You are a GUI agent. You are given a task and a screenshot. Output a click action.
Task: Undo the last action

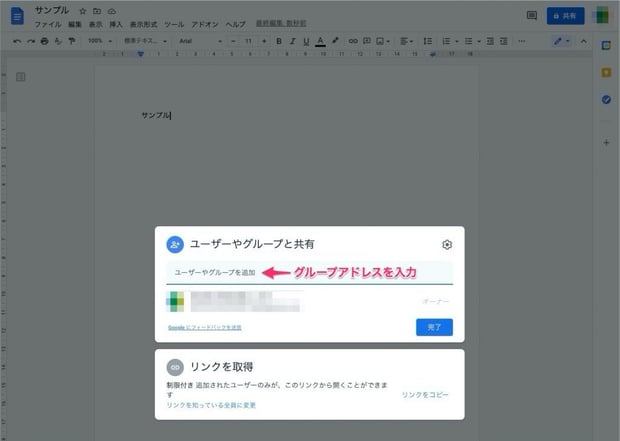(17, 41)
